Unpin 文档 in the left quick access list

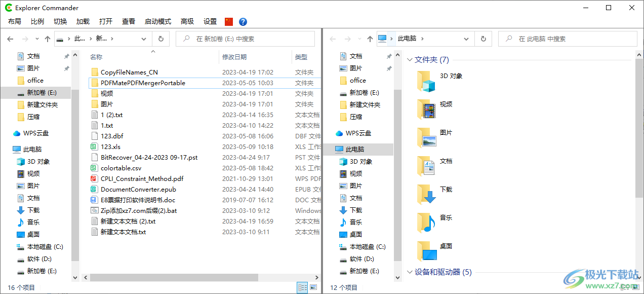[x=66, y=56]
